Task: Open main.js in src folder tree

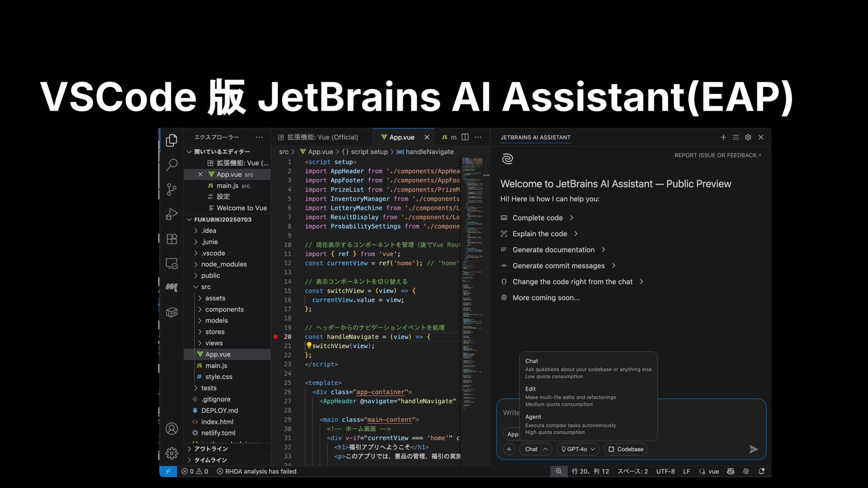Action: tap(227, 366)
